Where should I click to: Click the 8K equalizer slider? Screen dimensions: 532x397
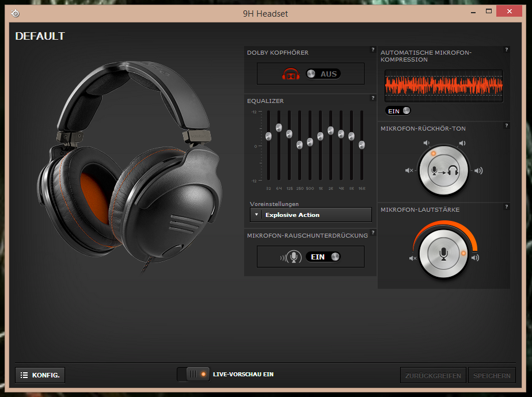tap(351, 136)
